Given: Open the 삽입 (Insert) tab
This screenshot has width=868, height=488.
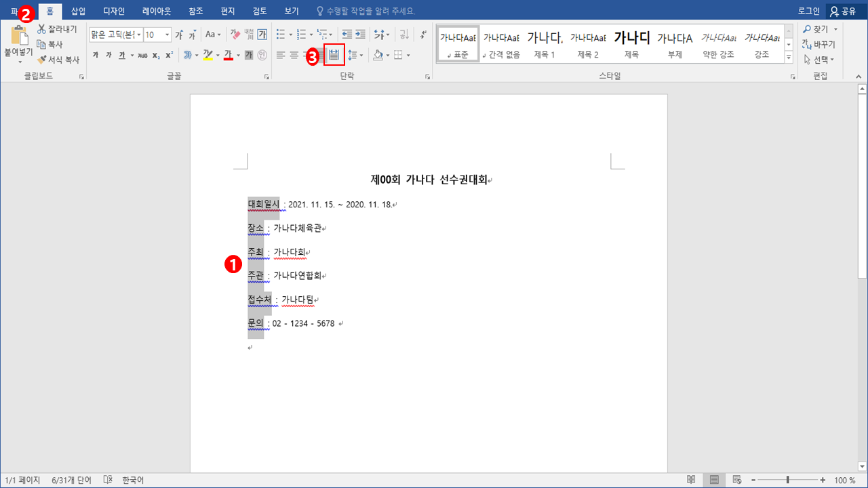Looking at the screenshot, I should pos(79,11).
